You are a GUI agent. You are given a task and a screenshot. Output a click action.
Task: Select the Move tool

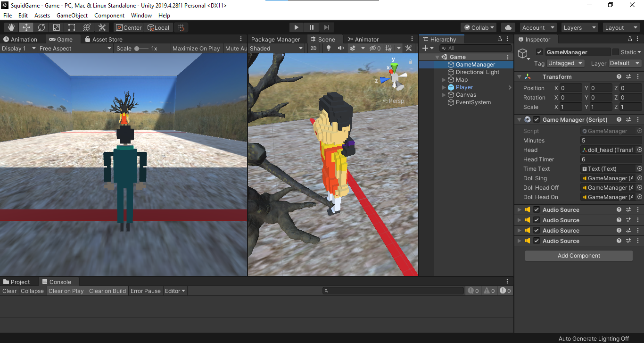(x=26, y=27)
